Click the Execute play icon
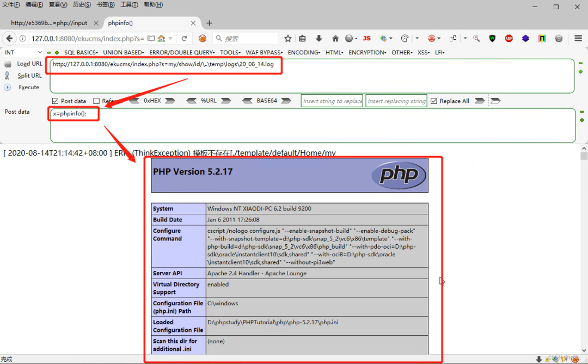 [8, 87]
